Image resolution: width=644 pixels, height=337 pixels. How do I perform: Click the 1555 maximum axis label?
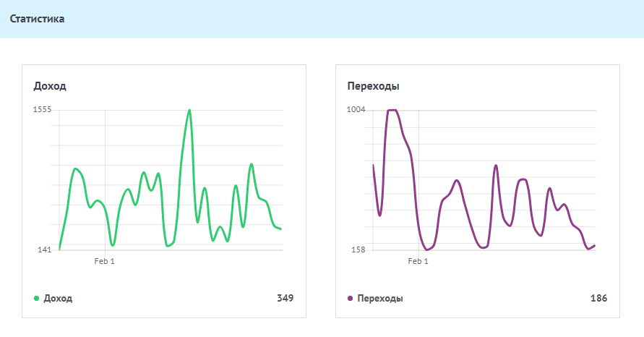pyautogui.click(x=42, y=109)
